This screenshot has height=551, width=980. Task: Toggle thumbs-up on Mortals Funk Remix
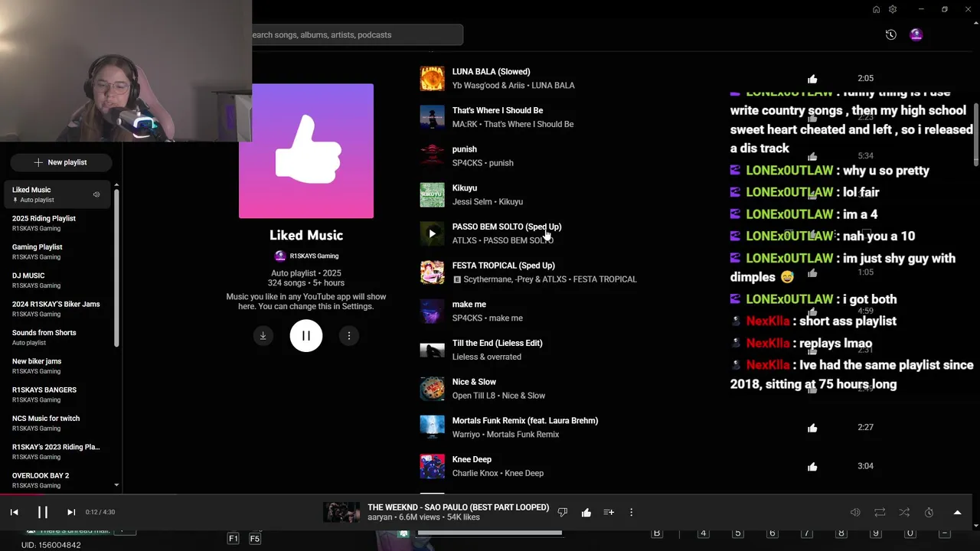pos(812,427)
